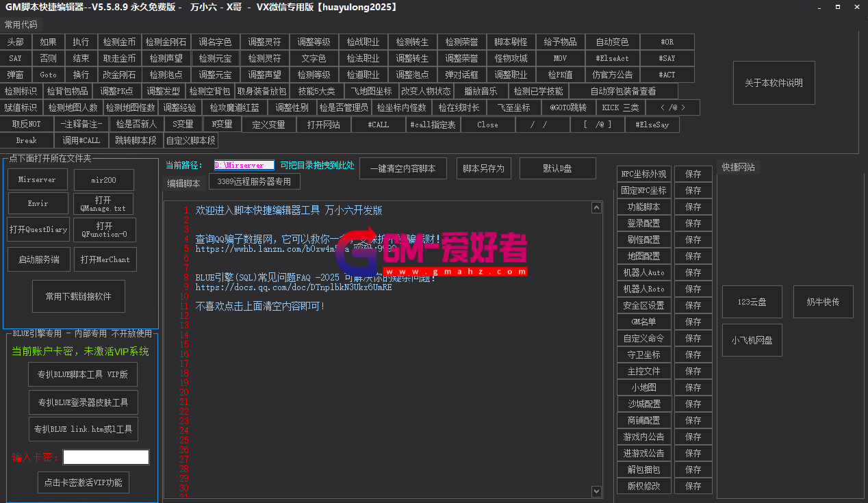Insert the KICK 三类 command
This screenshot has width=868, height=503.
[x=620, y=107]
